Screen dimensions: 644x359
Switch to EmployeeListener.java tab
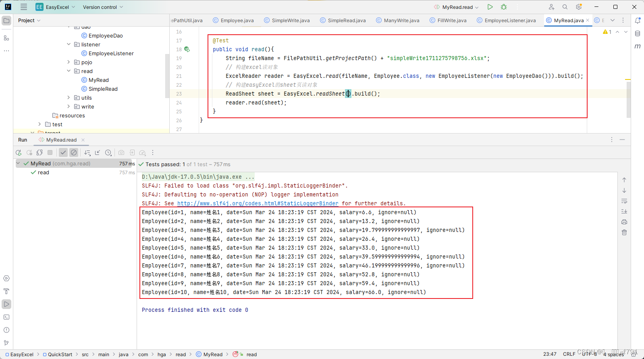(x=507, y=20)
